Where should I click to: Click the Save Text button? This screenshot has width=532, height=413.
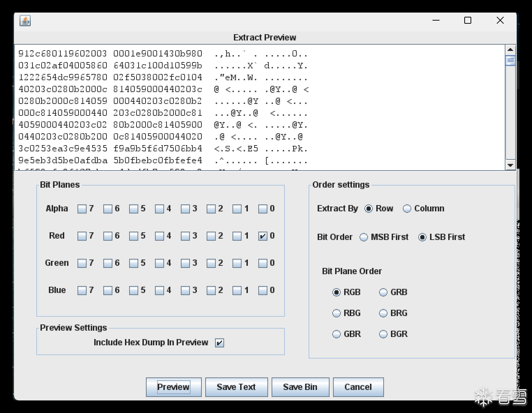(x=236, y=387)
